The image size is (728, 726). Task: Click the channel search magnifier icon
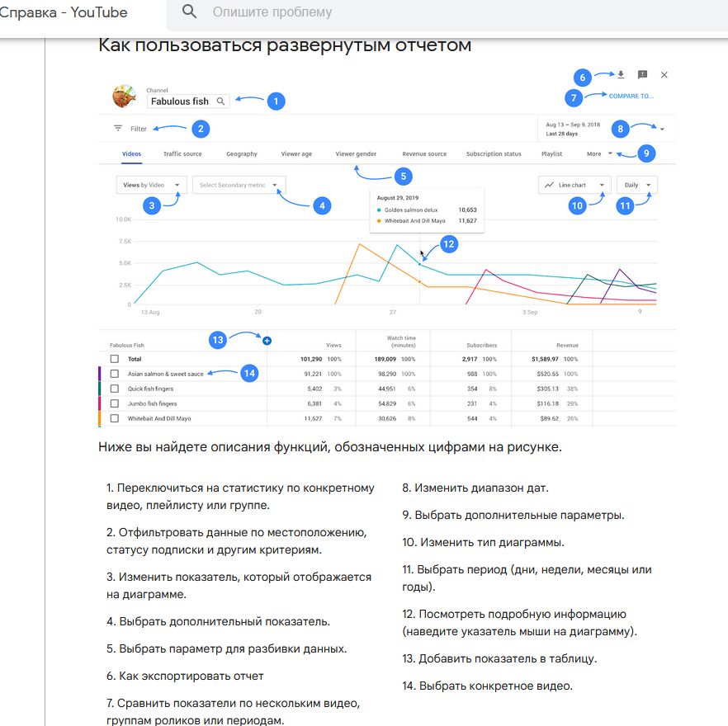click(x=221, y=101)
